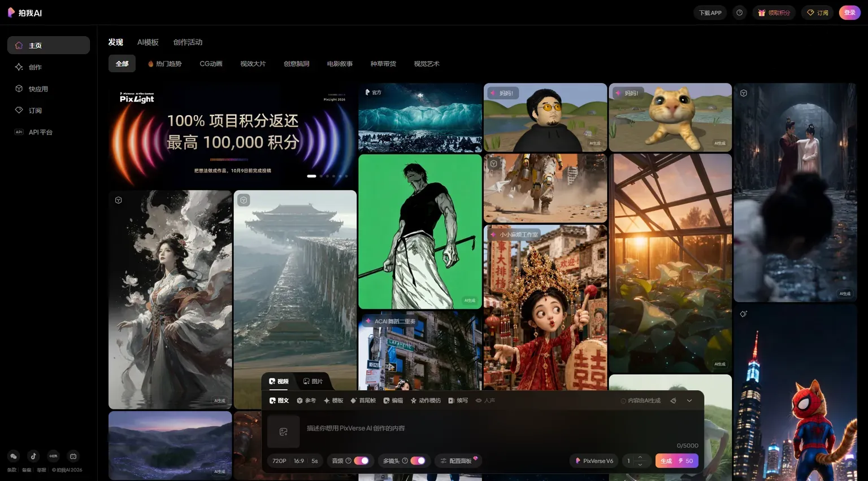Viewport: 868px width, 481px height.
Task: Click the 登录 login button
Action: (x=849, y=12)
